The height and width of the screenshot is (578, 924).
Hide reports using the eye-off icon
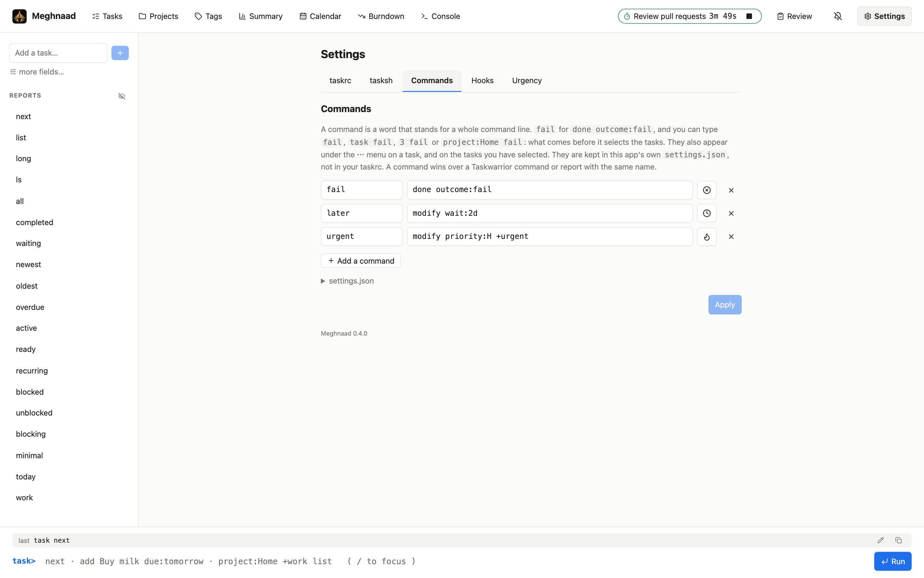tap(121, 96)
